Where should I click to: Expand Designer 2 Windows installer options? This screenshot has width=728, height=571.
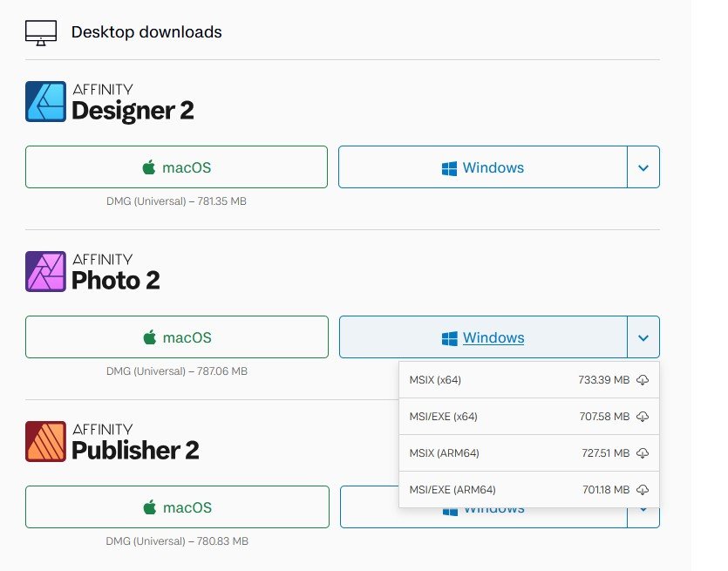643,167
